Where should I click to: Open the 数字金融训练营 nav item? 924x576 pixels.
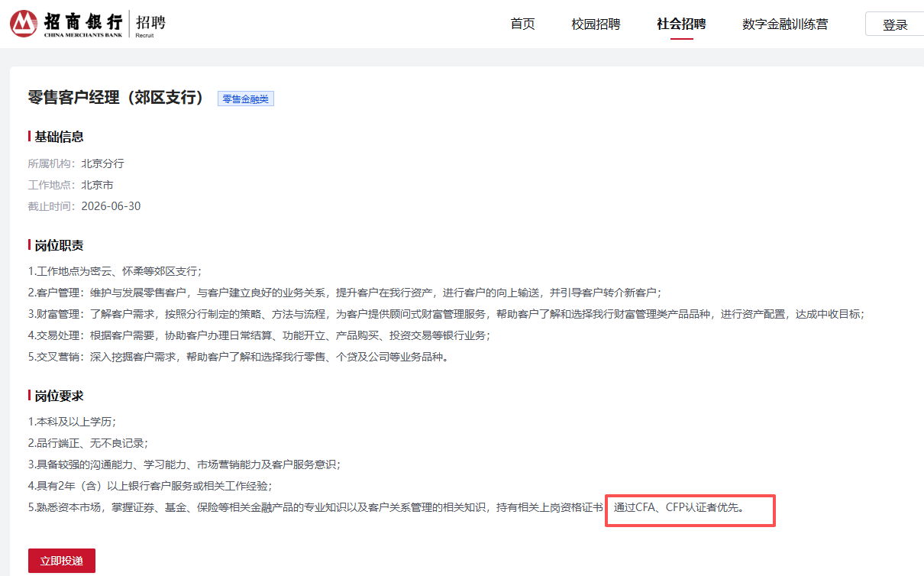point(784,24)
